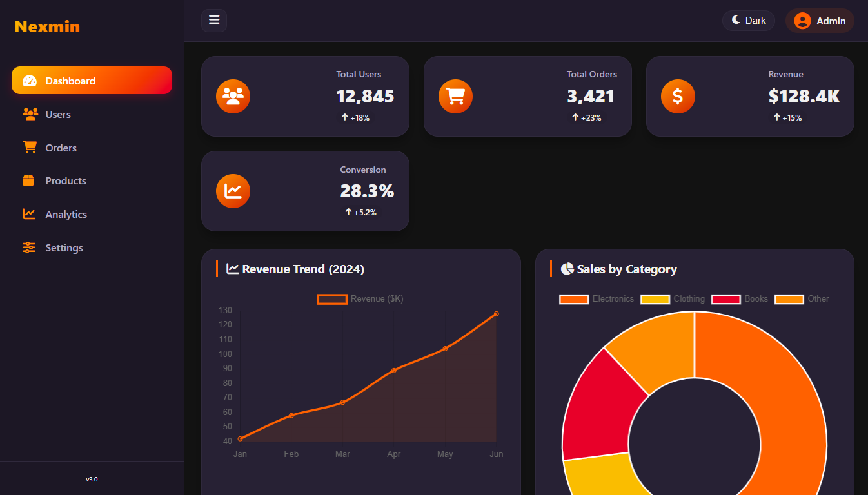
Task: Click the Revenue card dollar icon
Action: click(x=678, y=96)
